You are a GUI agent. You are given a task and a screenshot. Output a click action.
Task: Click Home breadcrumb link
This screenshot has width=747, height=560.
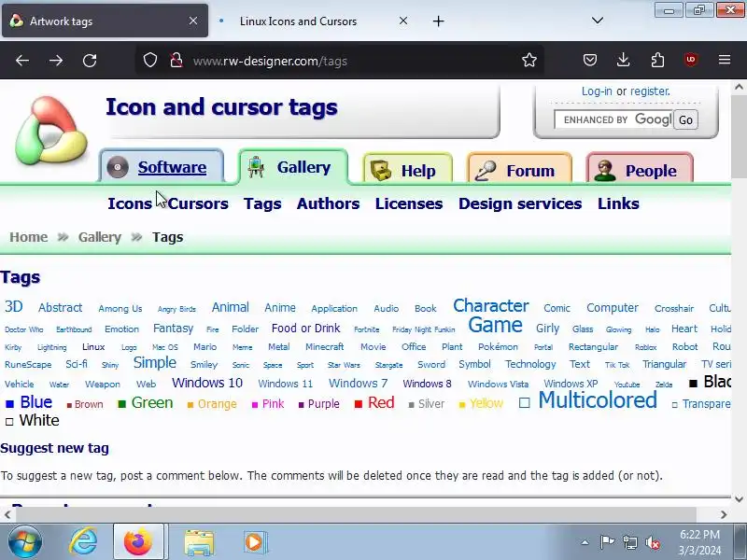coord(29,237)
